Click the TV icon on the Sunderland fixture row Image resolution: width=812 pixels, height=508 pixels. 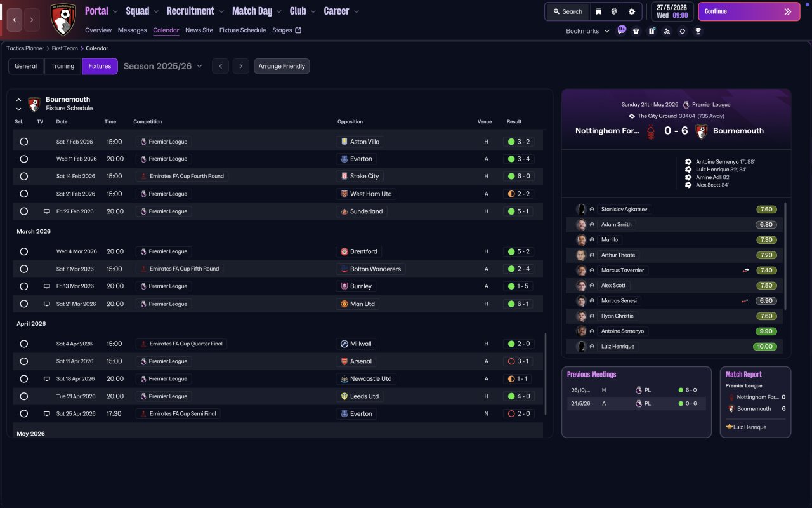[x=46, y=211]
